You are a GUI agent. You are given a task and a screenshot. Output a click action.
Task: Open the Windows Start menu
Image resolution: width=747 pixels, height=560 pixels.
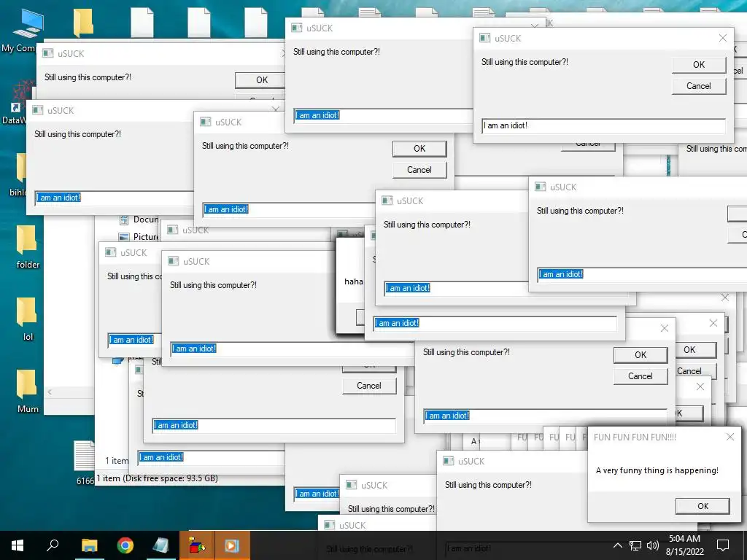click(x=18, y=545)
